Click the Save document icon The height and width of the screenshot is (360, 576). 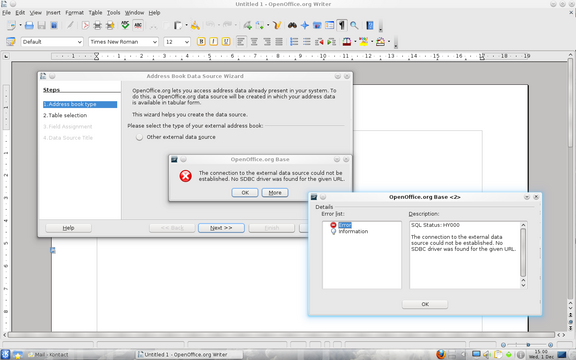coord(42,25)
